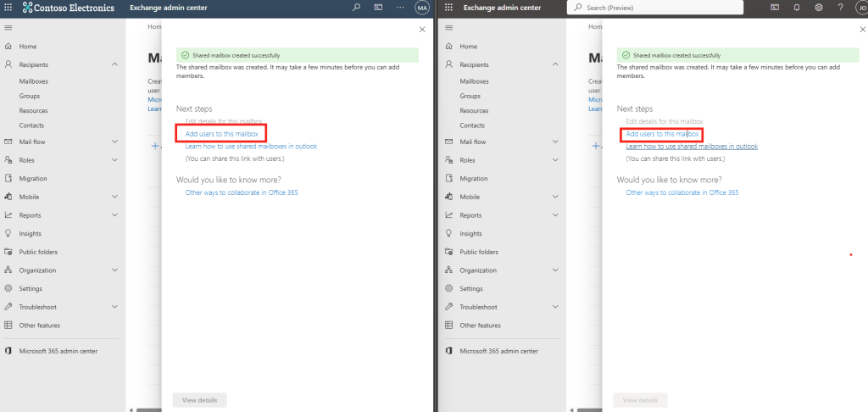This screenshot has width=868, height=412.
Task: Collapse navigation with hamburger icon in left window
Action: [x=8, y=28]
